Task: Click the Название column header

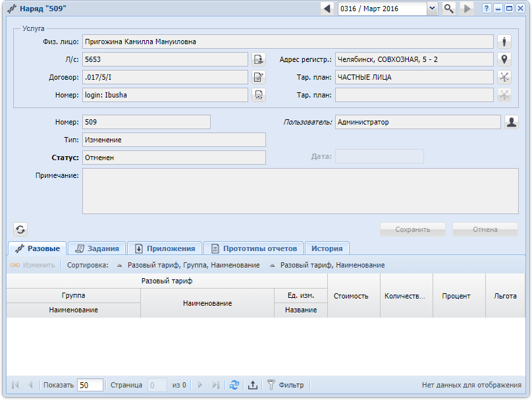Action: pos(301,310)
